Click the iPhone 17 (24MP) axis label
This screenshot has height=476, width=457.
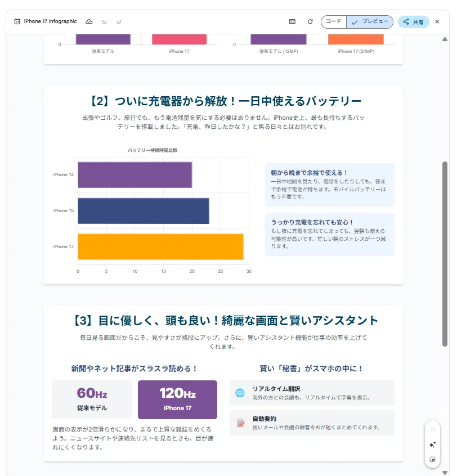[356, 51]
